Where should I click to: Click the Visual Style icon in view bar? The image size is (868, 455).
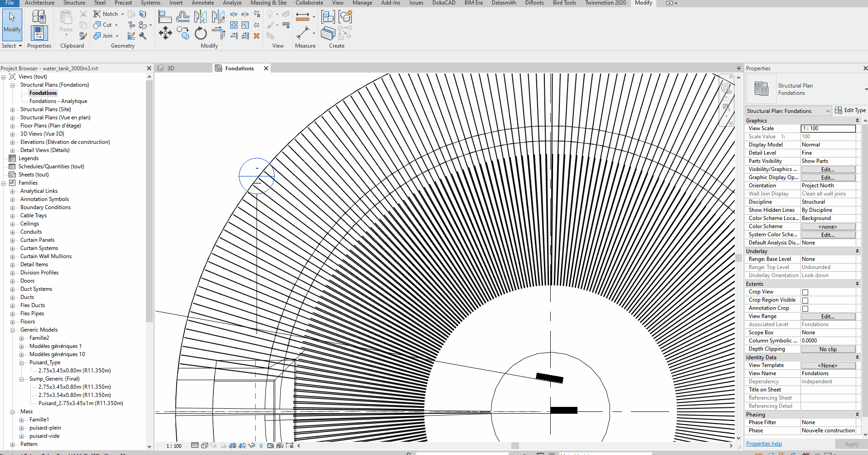(204, 445)
